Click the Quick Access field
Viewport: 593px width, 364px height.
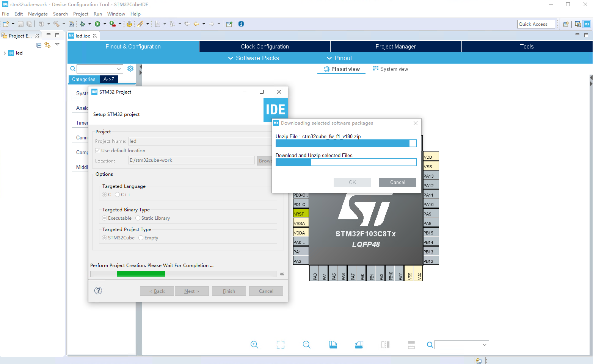click(536, 24)
